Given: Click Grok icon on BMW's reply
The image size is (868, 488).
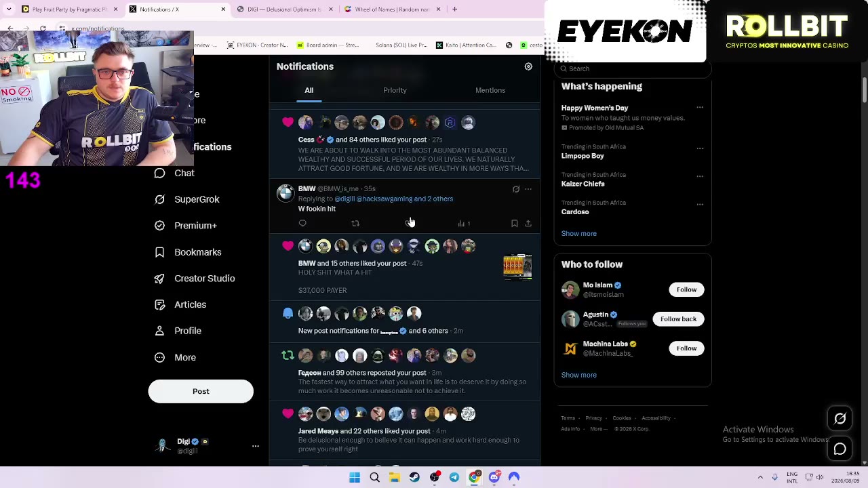Looking at the screenshot, I should tap(516, 189).
